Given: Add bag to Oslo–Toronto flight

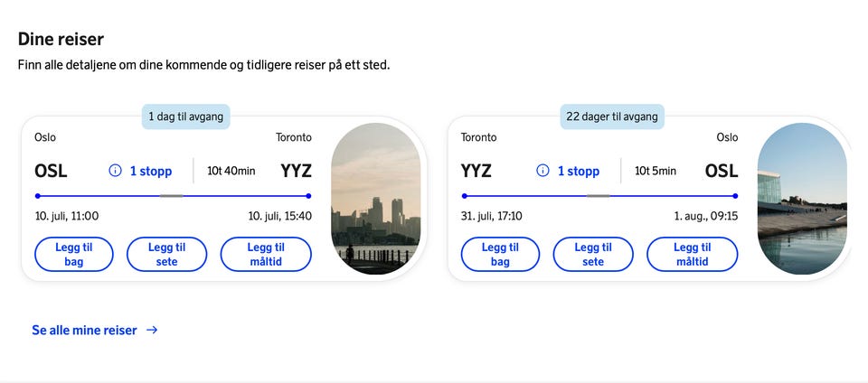Looking at the screenshot, I should (x=73, y=254).
